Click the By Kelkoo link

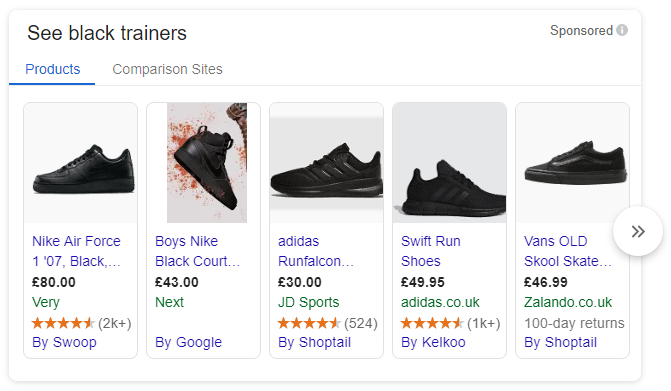(433, 342)
